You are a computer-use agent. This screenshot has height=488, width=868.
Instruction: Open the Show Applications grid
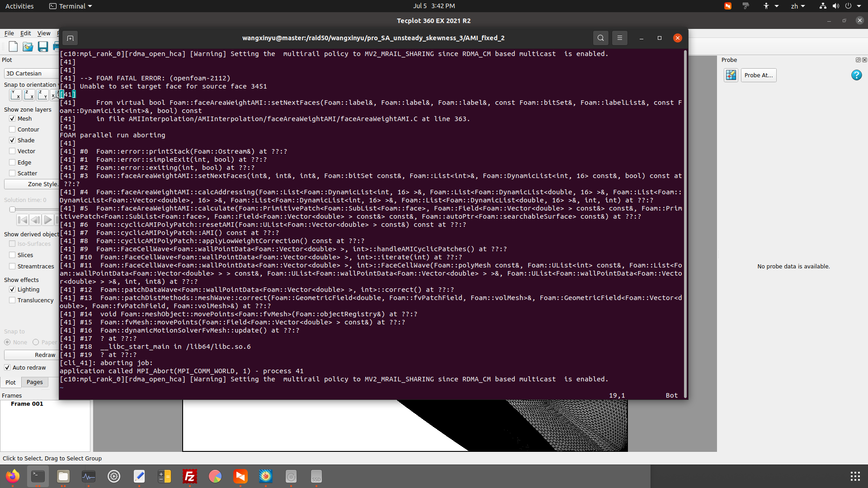[855, 476]
